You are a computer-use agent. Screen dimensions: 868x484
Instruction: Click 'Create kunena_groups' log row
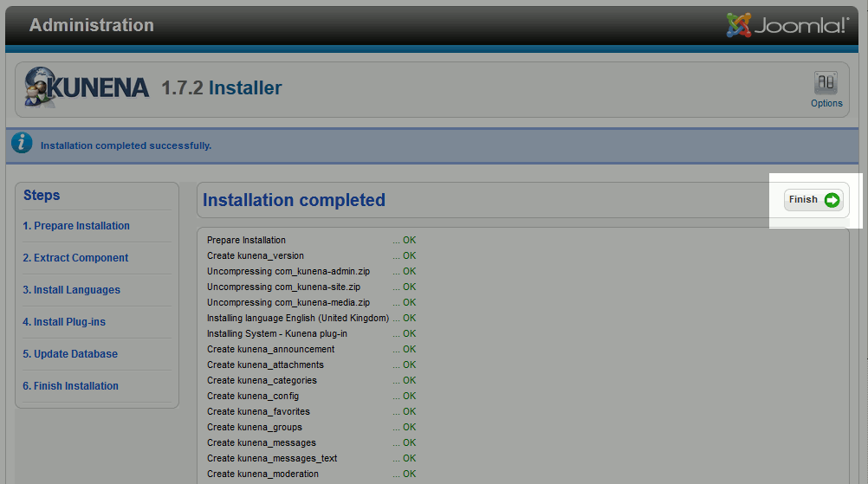point(311,427)
